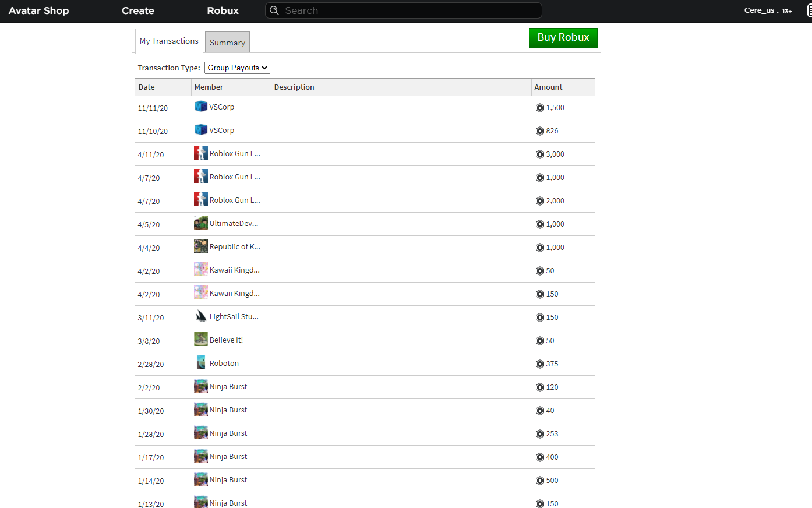Image resolution: width=812 pixels, height=508 pixels.
Task: Click Ninja Burst icon in 1/30/20 row
Action: point(201,409)
